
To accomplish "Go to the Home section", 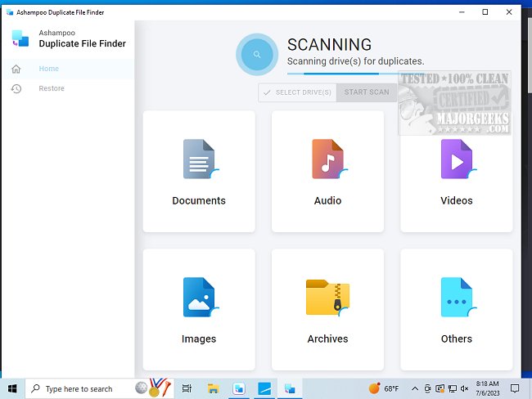I will 48,69.
